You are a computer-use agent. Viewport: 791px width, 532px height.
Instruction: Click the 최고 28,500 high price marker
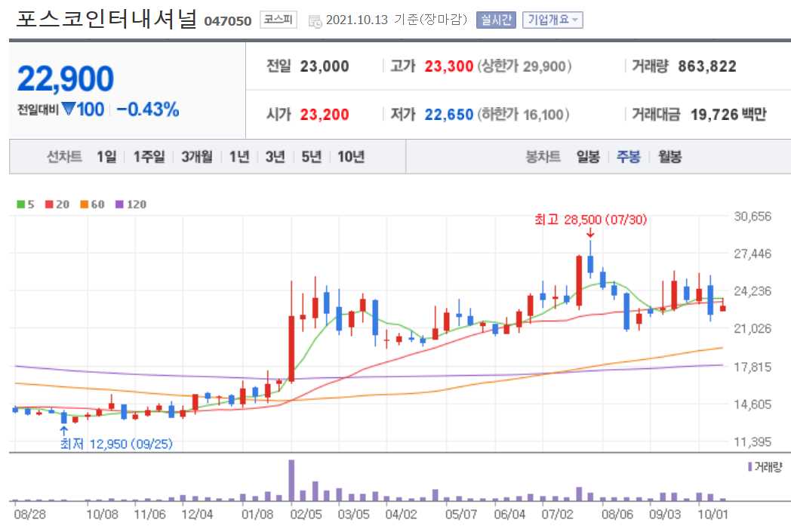tap(591, 220)
